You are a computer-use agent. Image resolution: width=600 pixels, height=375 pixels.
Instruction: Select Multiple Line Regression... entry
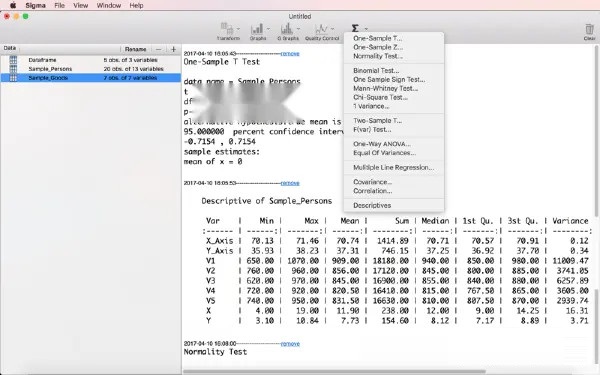pos(394,167)
